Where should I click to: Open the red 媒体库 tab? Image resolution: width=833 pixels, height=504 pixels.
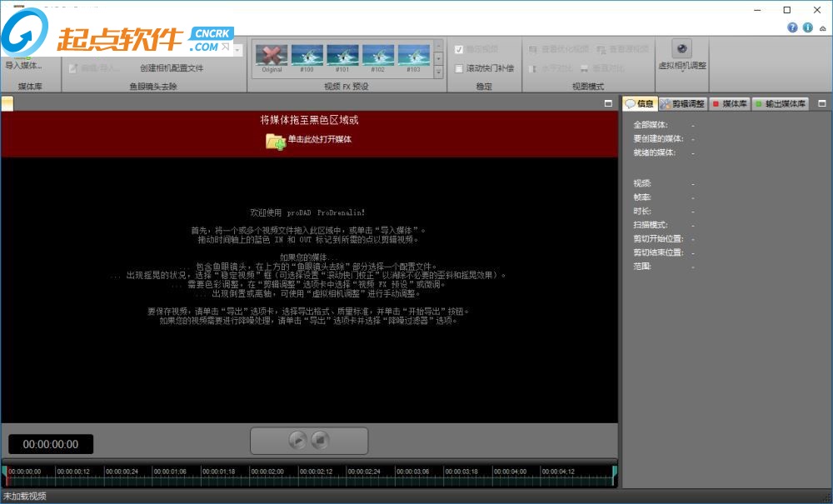730,103
